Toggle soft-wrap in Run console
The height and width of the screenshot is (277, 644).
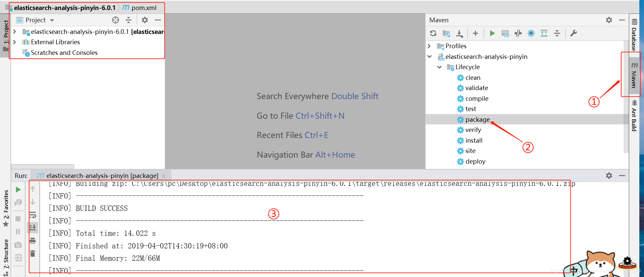[33, 215]
